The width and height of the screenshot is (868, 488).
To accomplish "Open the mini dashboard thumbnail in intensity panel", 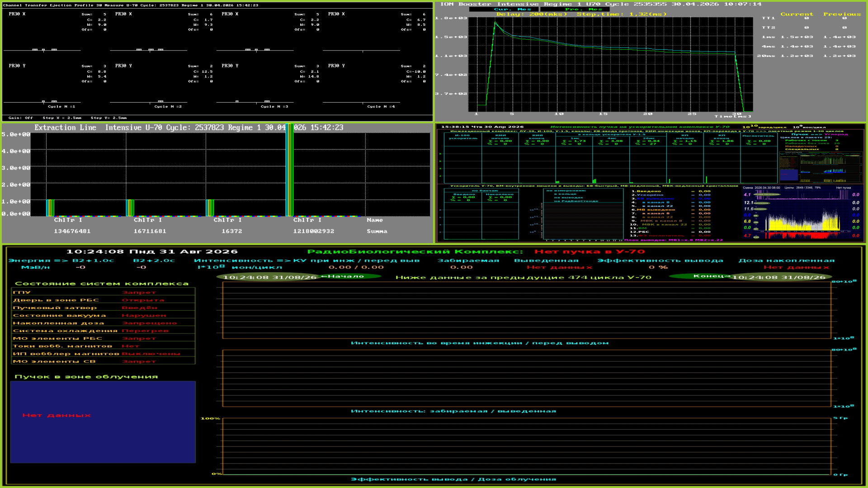I will (821, 167).
